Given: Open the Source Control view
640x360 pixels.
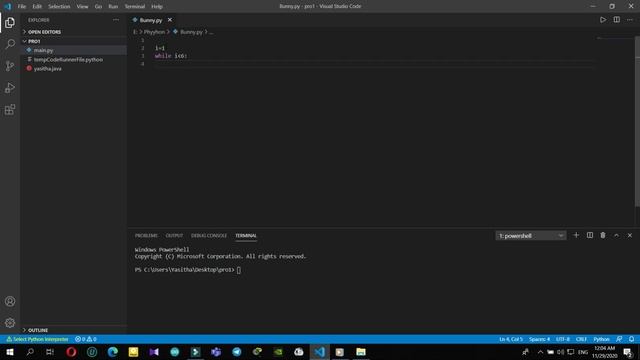Looking at the screenshot, I should click(10, 66).
